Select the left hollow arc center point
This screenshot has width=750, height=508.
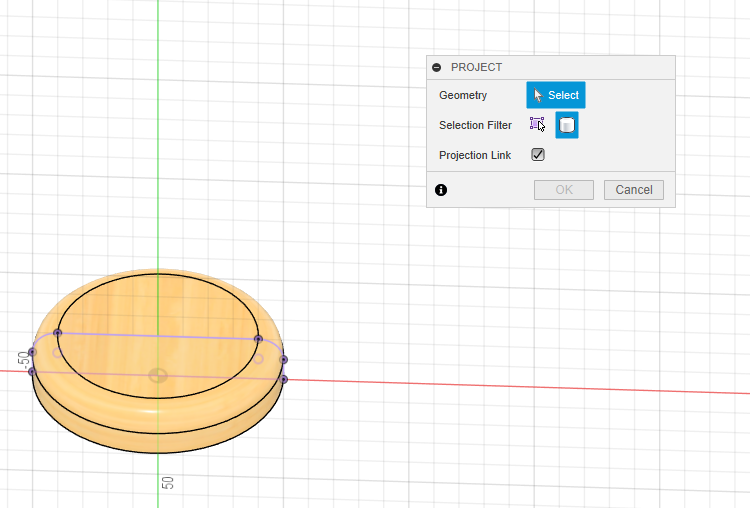click(x=57, y=352)
